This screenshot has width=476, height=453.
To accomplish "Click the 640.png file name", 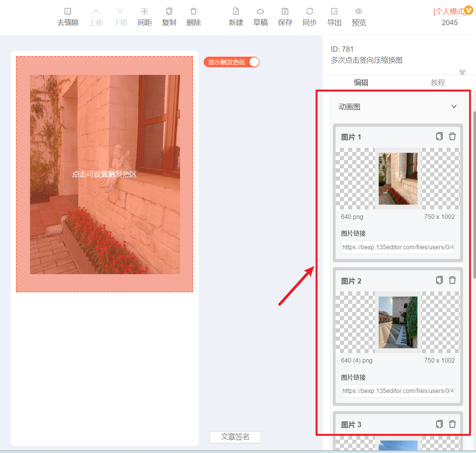I will [x=352, y=217].
